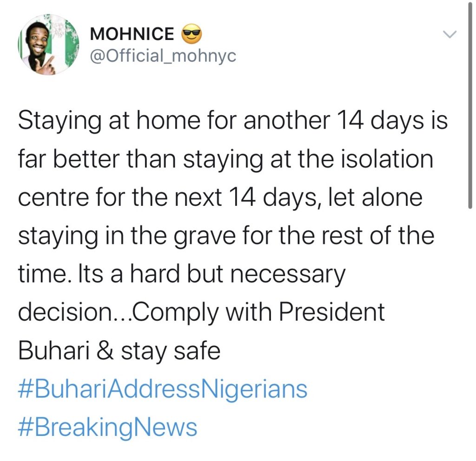Open the MOHNICE display name

point(132,34)
